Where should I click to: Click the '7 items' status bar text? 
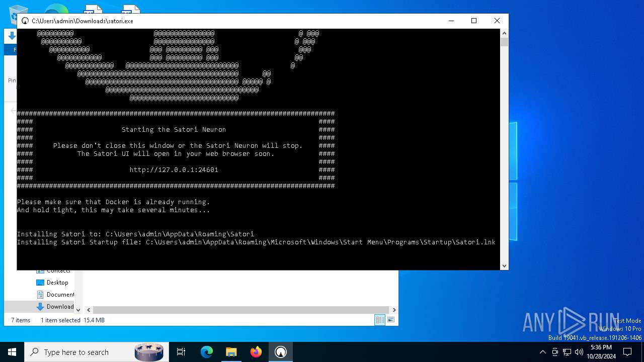tap(21, 320)
